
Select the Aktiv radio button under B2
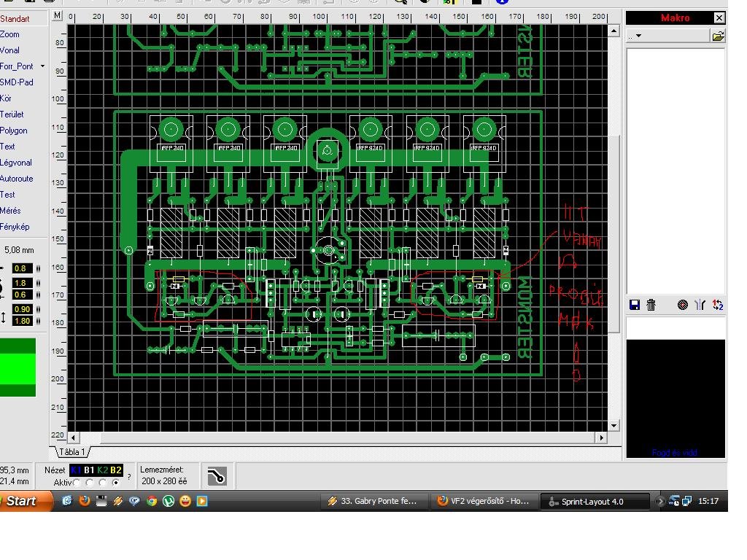point(115,483)
